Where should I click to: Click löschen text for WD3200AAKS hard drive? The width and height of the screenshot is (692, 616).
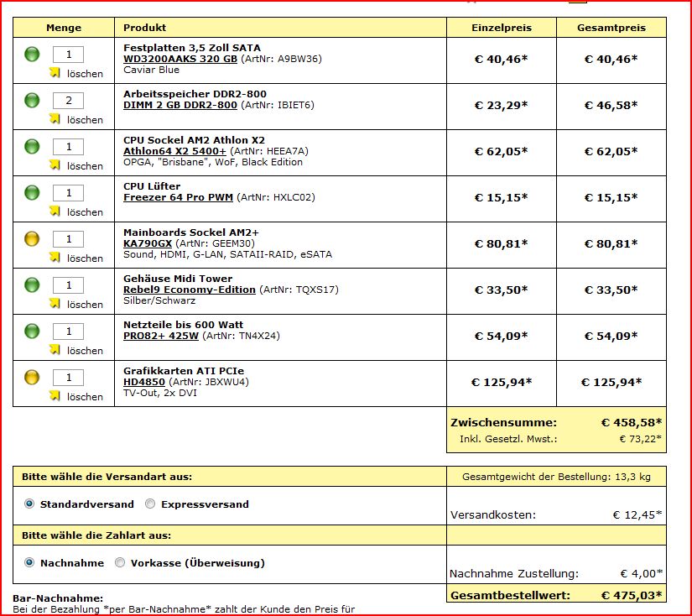[x=85, y=74]
